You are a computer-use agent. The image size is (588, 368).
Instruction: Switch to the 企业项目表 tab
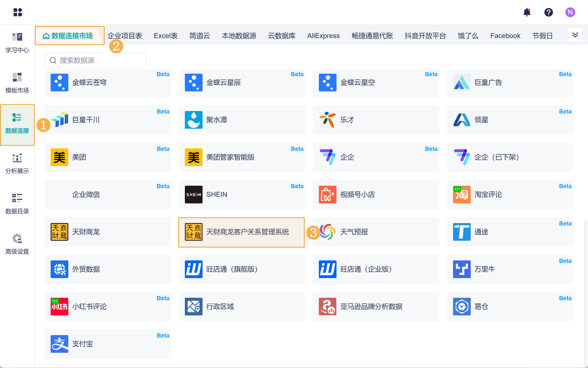pyautogui.click(x=125, y=36)
